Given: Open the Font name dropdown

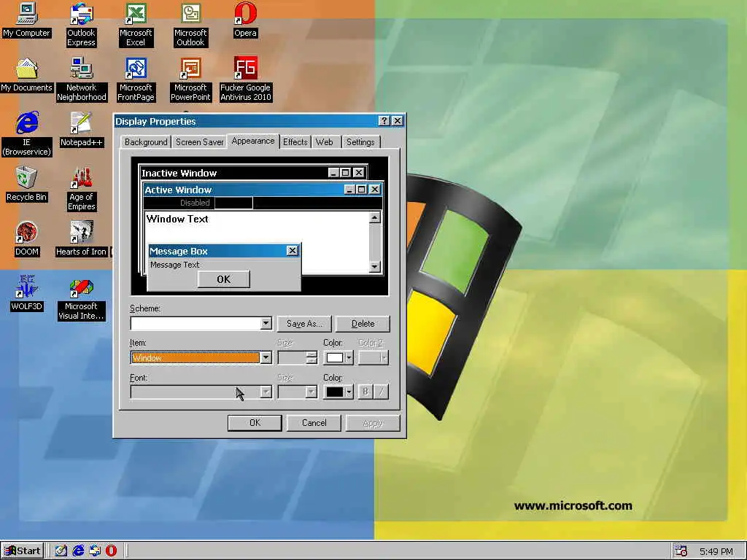Looking at the screenshot, I should click(266, 392).
